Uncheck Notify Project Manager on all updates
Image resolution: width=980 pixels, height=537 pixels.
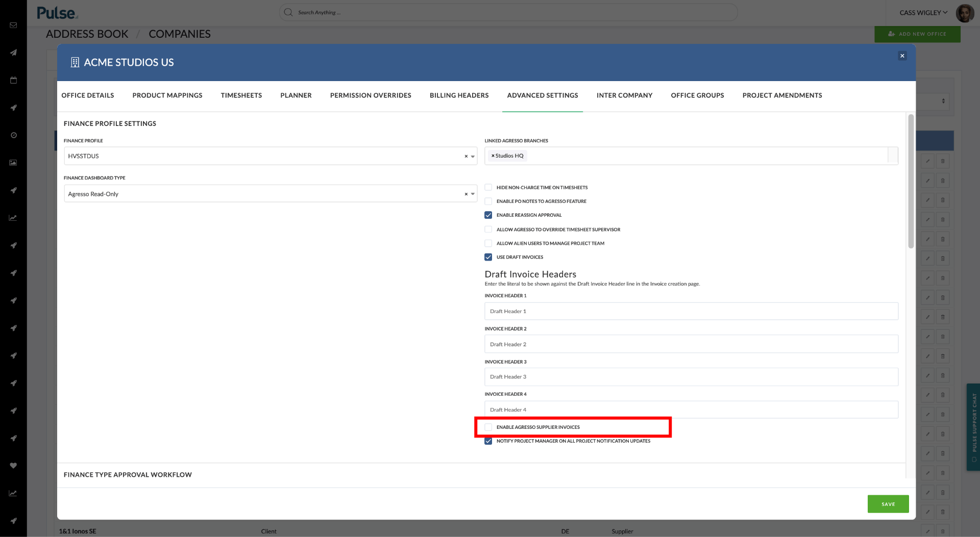click(488, 441)
